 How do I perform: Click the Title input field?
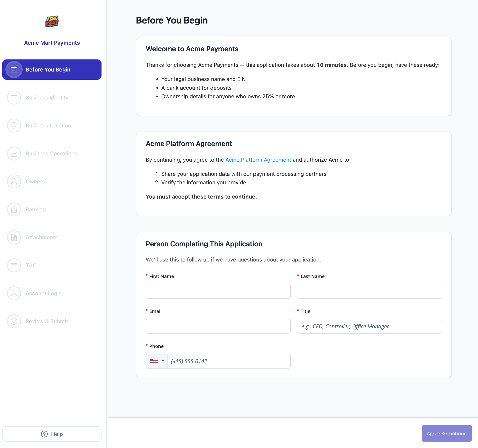coord(369,326)
